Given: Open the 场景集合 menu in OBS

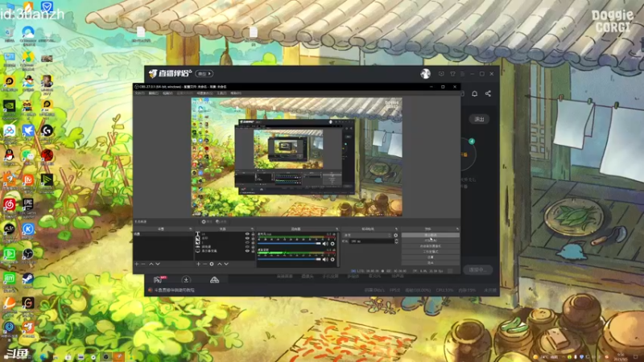Looking at the screenshot, I should [x=204, y=93].
